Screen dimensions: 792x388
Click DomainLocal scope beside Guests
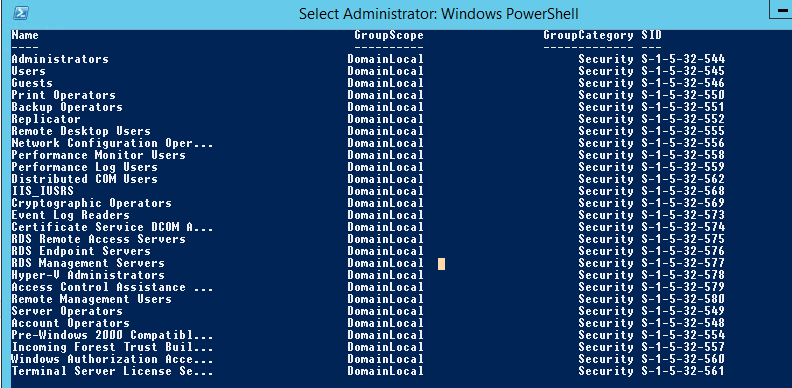[385, 83]
